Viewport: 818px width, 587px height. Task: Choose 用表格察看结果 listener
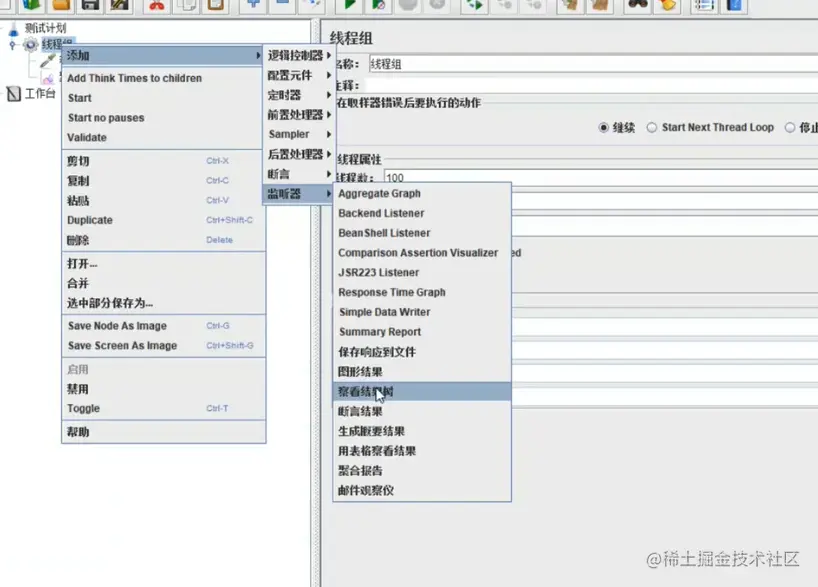(x=422, y=451)
